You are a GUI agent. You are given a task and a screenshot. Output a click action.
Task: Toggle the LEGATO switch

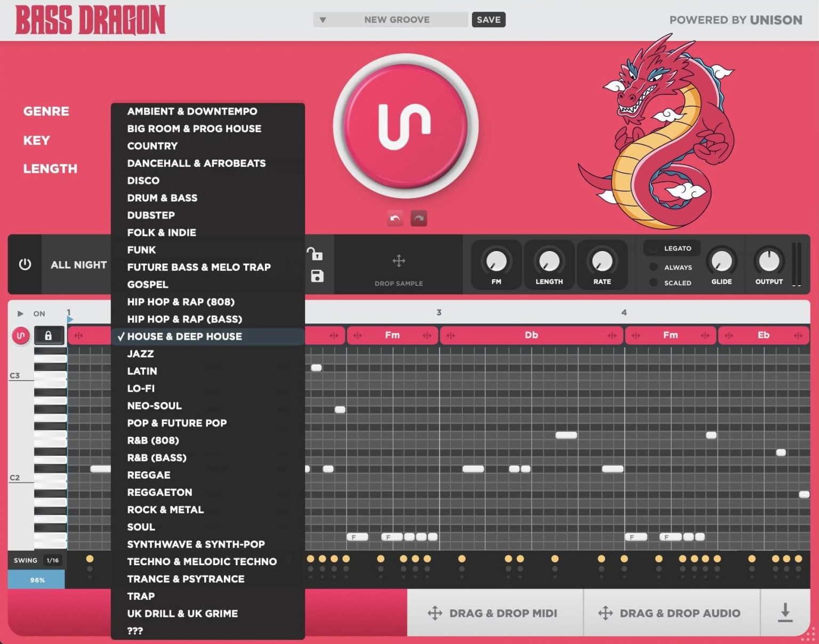(x=655, y=248)
